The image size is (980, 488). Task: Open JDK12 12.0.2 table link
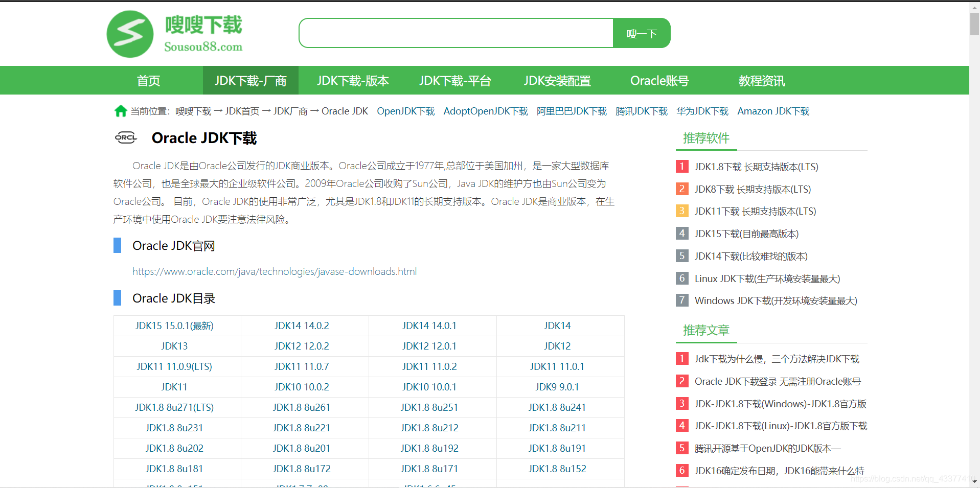(302, 346)
